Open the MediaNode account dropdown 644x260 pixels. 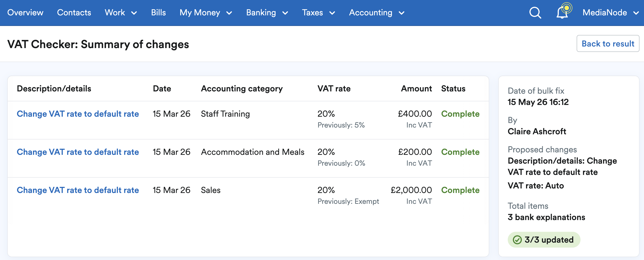point(610,12)
